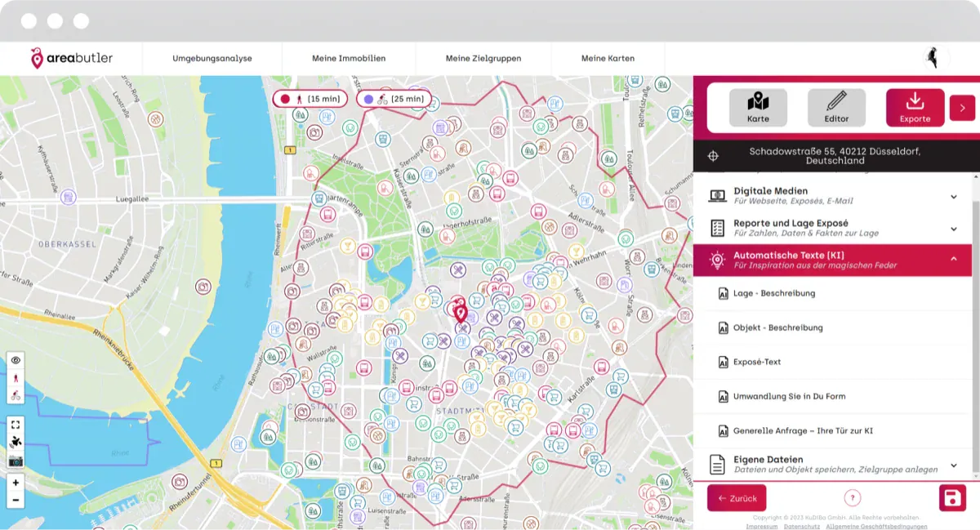Viewport: 980px width, 530px height.
Task: Open the Meine Immobilien menu
Action: click(349, 58)
